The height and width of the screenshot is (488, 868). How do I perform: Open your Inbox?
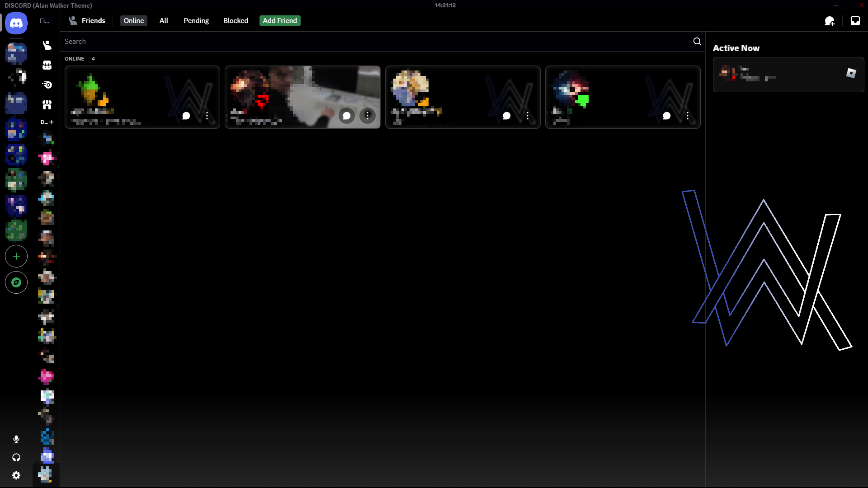(x=855, y=21)
